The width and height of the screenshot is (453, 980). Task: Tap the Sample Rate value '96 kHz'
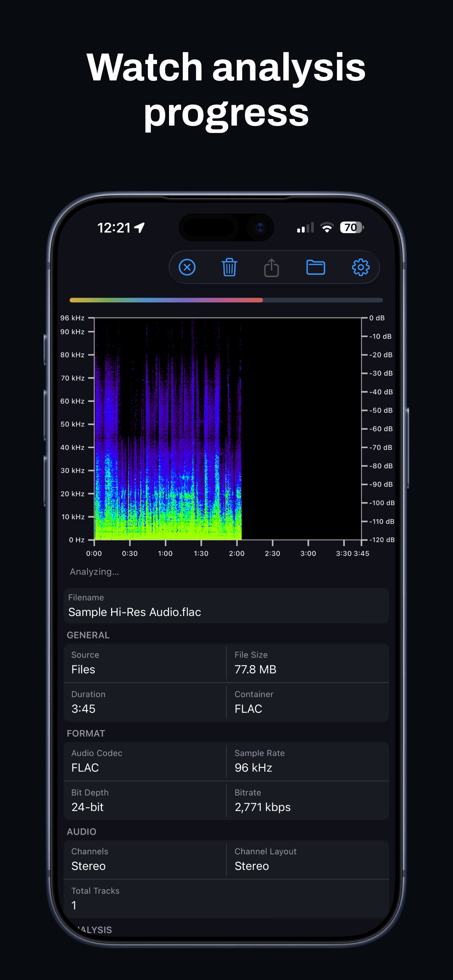(253, 768)
